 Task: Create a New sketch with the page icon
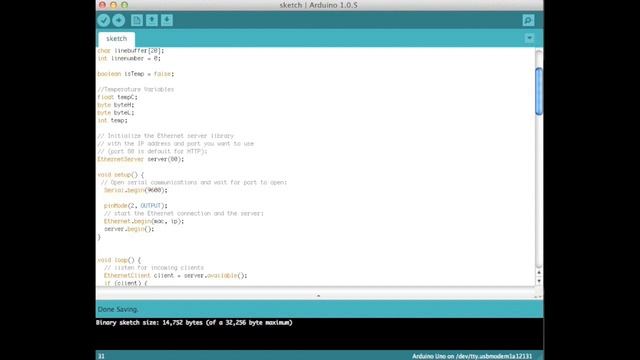137,20
